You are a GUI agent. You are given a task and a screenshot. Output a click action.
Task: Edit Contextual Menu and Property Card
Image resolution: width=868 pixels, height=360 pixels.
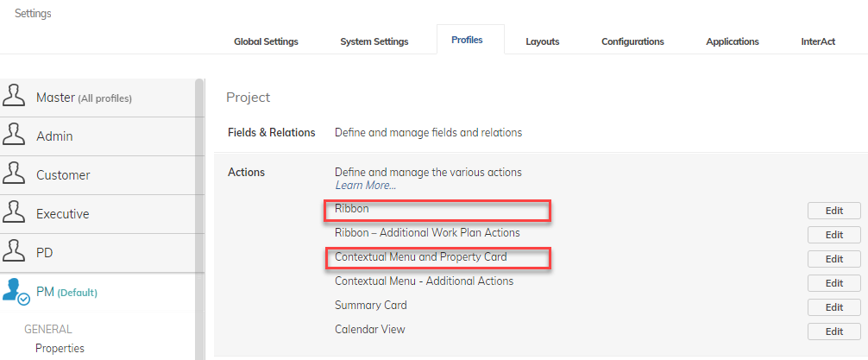(x=833, y=259)
